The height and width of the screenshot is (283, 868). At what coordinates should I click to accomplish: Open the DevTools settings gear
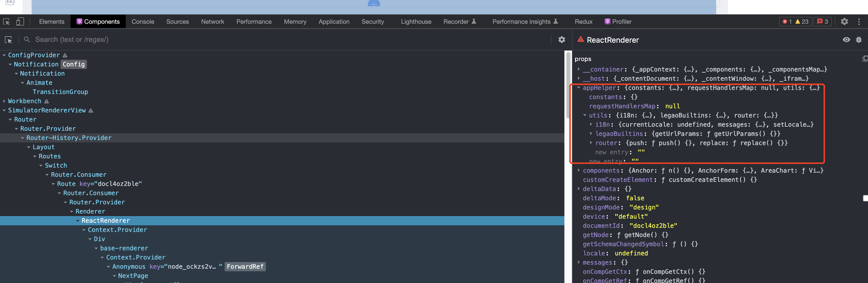[x=844, y=21]
